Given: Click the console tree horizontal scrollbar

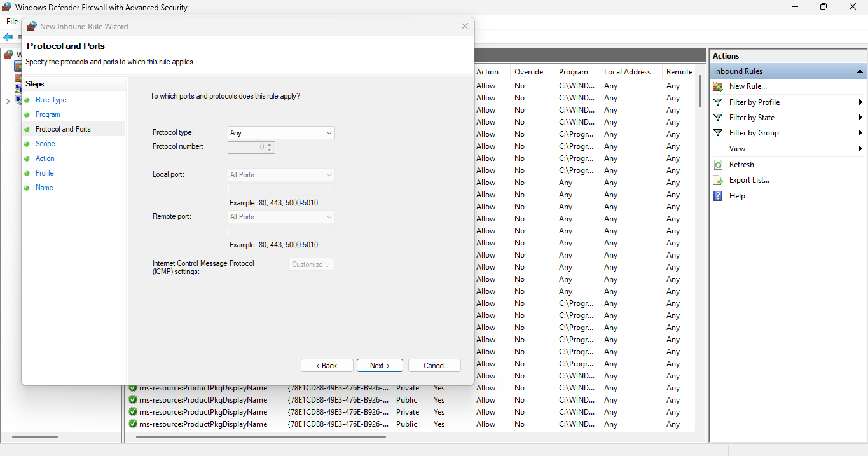Looking at the screenshot, I should pyautogui.click(x=34, y=437).
